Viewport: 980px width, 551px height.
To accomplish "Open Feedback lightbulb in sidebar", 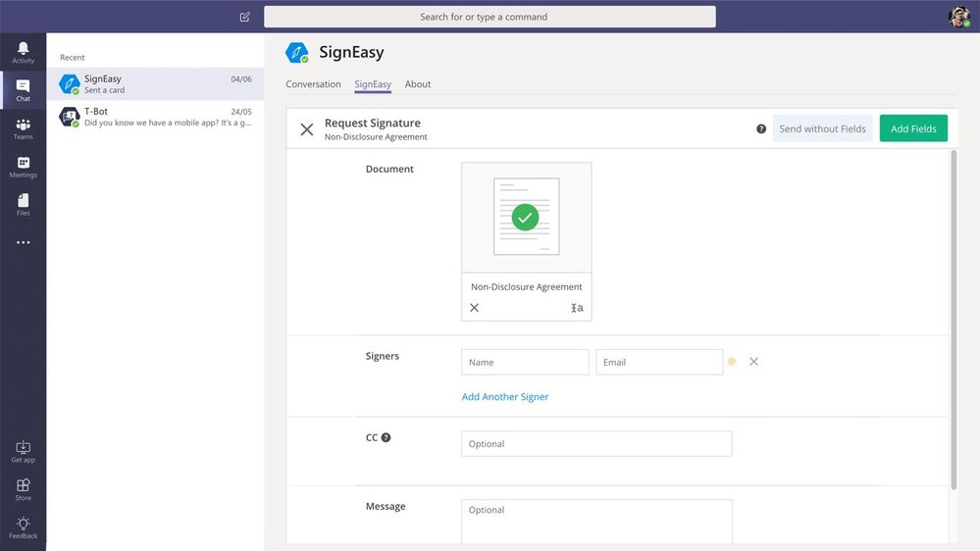I will coord(24,527).
